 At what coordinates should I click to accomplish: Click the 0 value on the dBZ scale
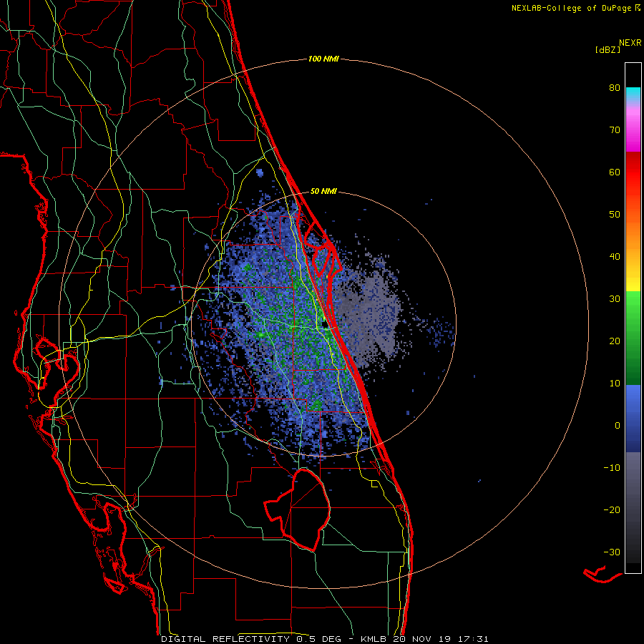point(618,426)
